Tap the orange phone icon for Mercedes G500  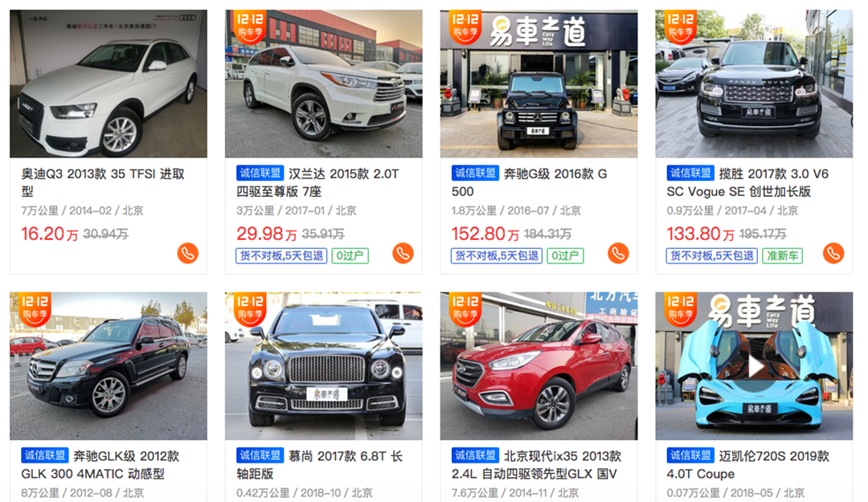pyautogui.click(x=618, y=253)
